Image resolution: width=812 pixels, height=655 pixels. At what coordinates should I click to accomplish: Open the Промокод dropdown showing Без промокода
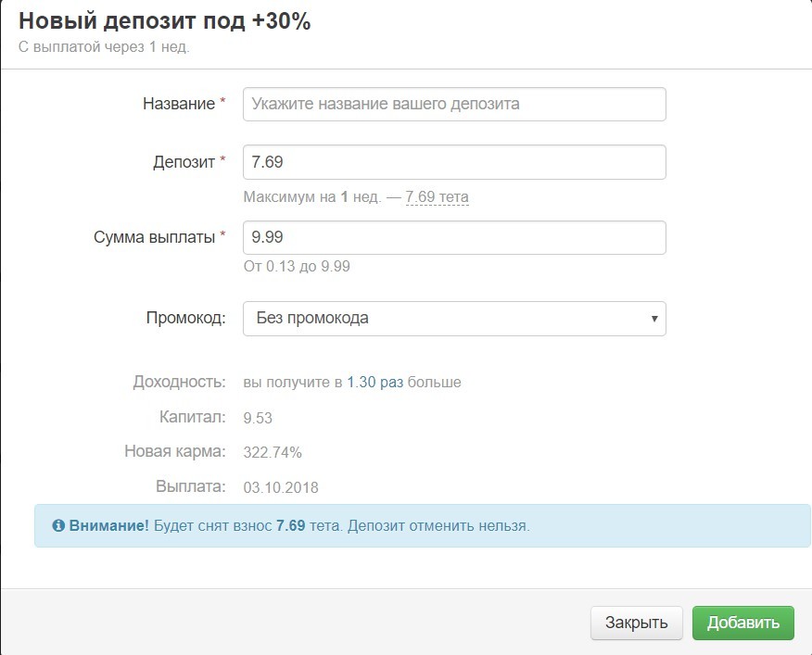(x=453, y=318)
